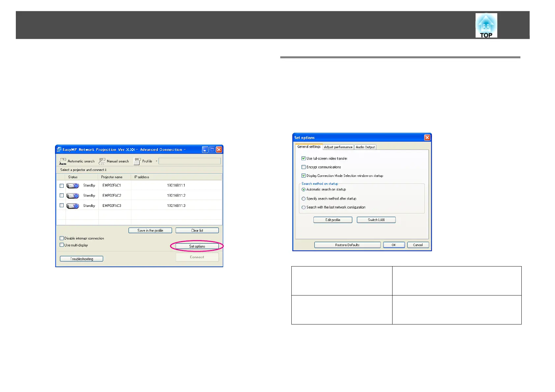
Task: Check the EMP02FAC1 projector checkbox
Action: 62,185
